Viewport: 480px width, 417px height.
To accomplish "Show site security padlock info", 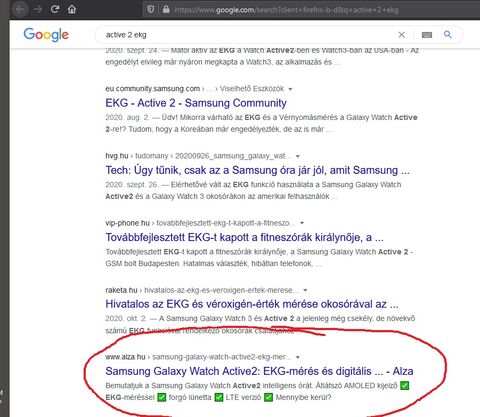I will click(x=166, y=10).
